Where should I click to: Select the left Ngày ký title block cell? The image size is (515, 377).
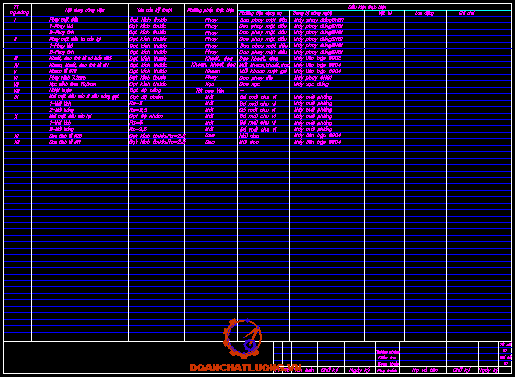coord(359,370)
